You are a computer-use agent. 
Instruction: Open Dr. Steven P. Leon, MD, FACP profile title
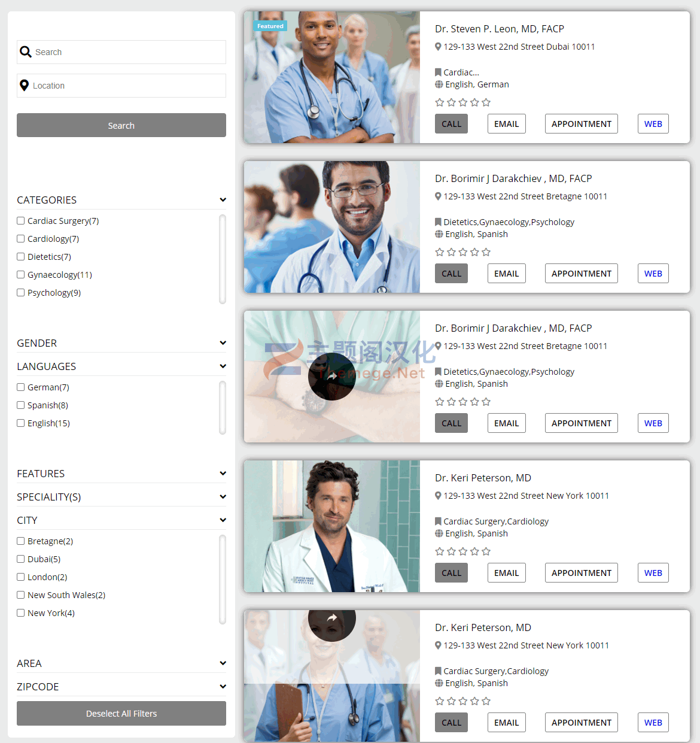[500, 29]
